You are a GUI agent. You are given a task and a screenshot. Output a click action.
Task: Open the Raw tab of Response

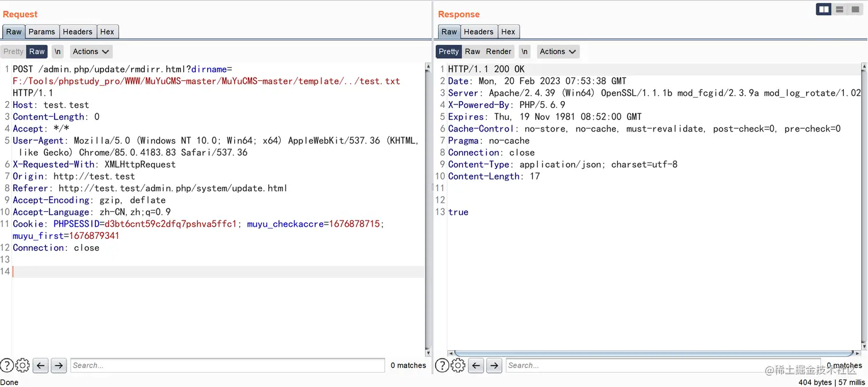pos(449,32)
